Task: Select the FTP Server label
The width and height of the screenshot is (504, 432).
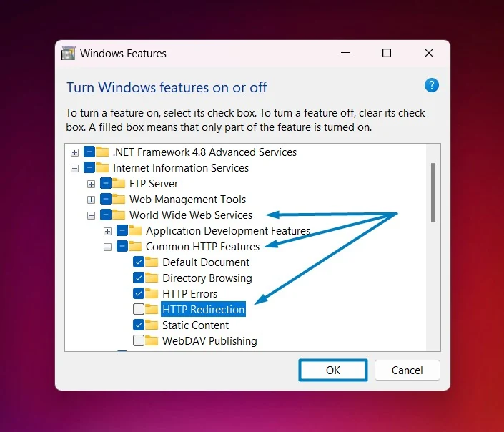Action: click(x=154, y=183)
